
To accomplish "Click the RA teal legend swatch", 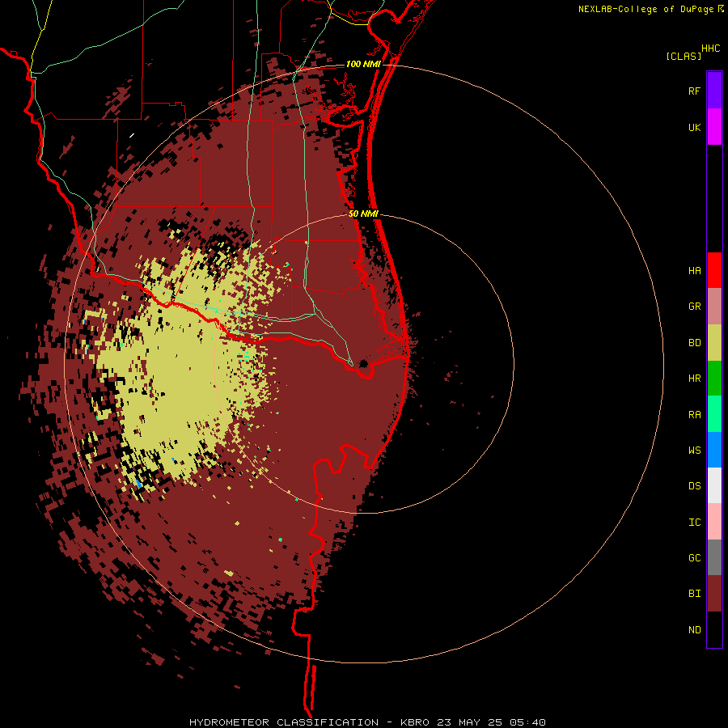I will pos(714,414).
